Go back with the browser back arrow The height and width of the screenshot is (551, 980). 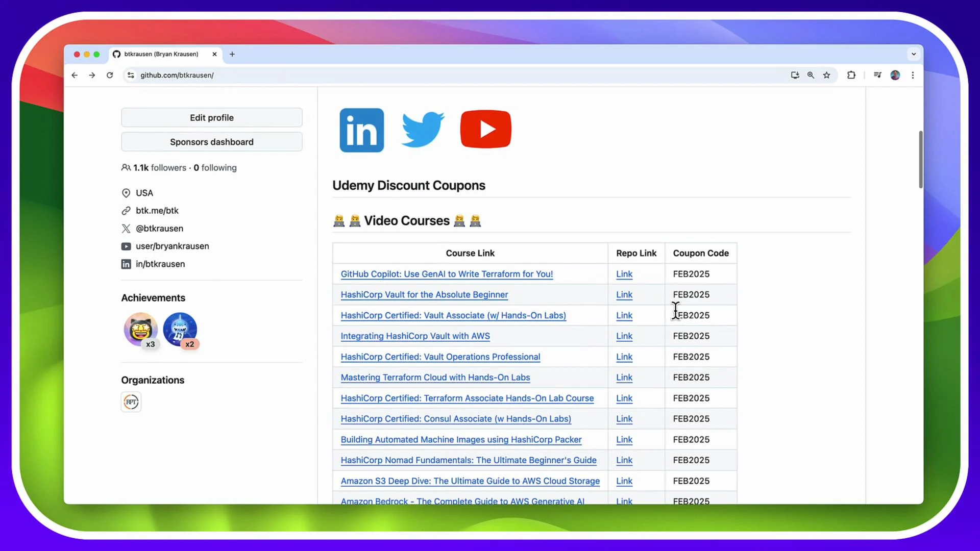click(x=75, y=75)
